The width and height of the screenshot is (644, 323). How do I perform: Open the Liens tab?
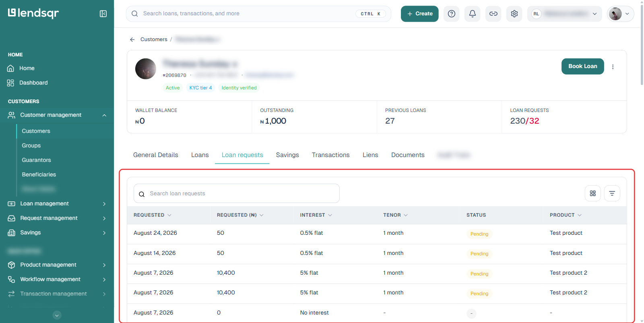(370, 155)
